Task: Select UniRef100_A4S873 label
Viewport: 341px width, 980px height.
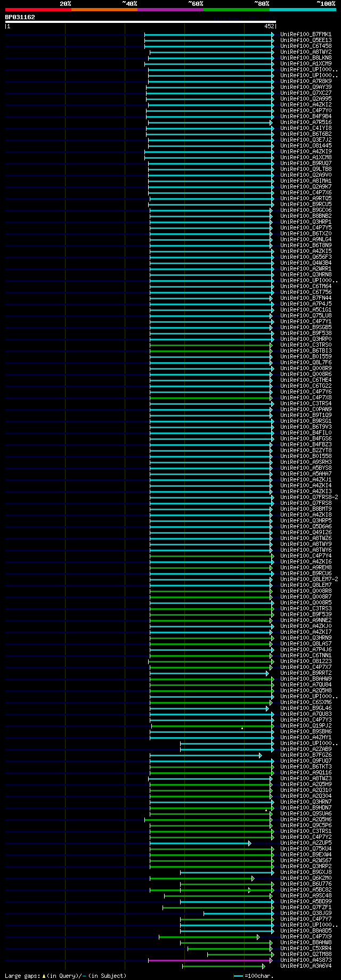Action: (x=306, y=960)
